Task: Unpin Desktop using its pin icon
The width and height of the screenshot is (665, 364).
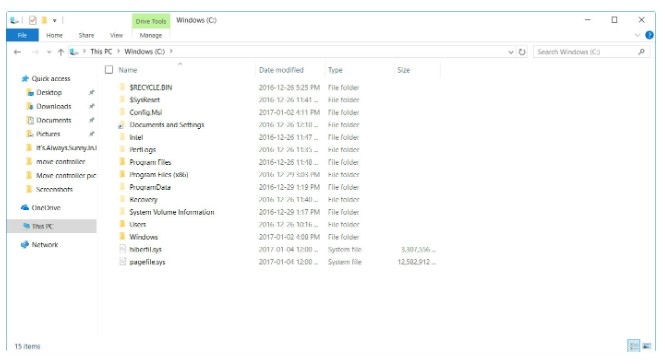Action: click(x=91, y=92)
